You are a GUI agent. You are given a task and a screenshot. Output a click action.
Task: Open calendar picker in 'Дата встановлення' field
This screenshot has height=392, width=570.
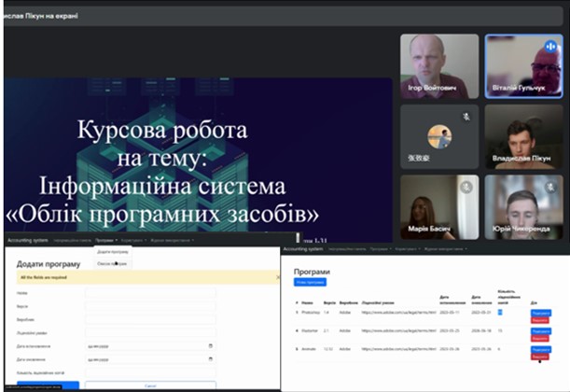(x=211, y=346)
